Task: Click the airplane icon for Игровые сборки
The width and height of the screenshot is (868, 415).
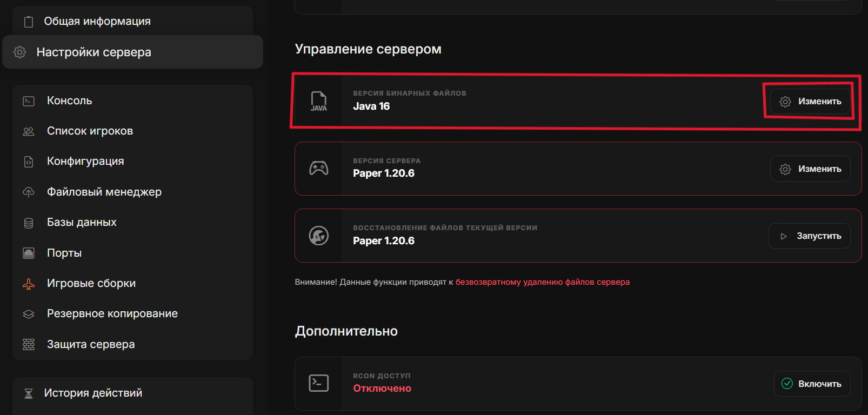Action: 29,284
